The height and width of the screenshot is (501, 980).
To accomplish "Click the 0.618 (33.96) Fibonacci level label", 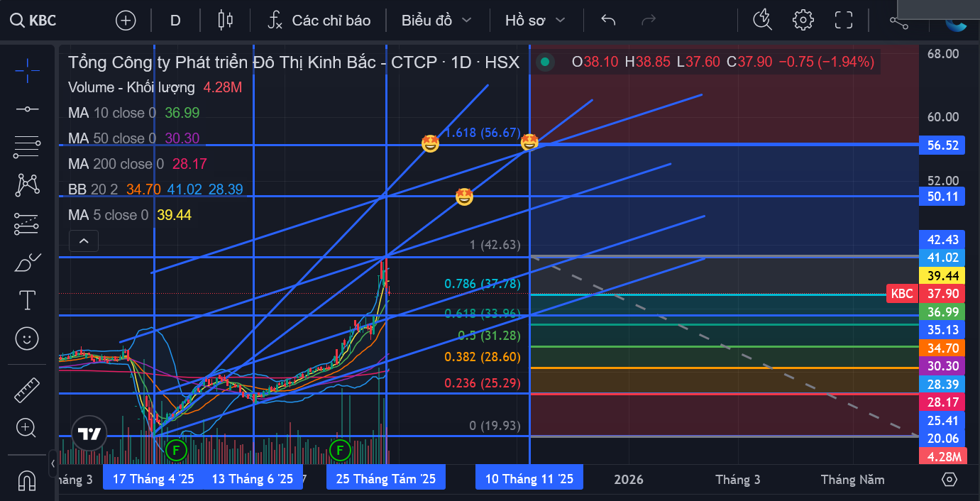I will [483, 313].
